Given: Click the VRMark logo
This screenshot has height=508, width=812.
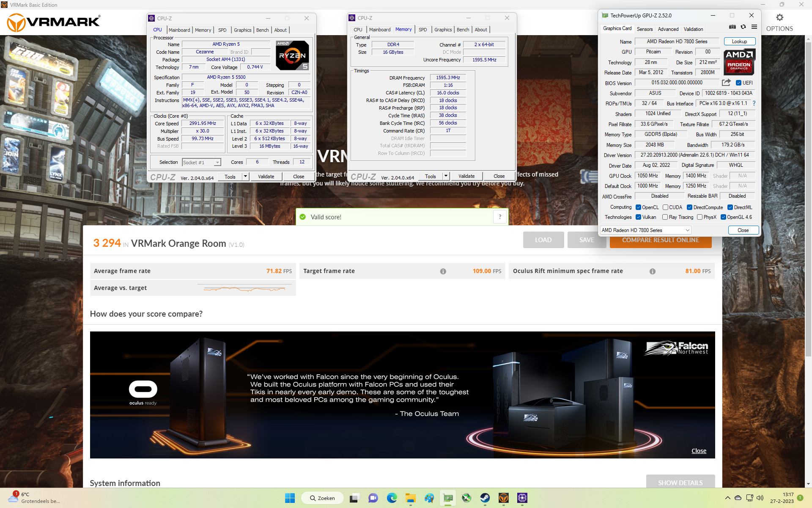Looking at the screenshot, I should point(54,22).
